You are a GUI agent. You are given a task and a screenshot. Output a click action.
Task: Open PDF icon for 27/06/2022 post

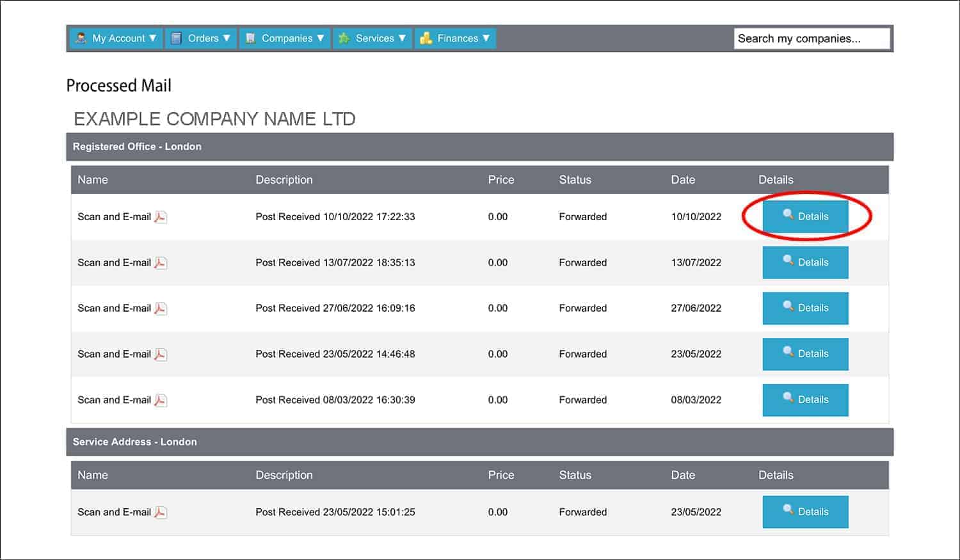tap(161, 308)
